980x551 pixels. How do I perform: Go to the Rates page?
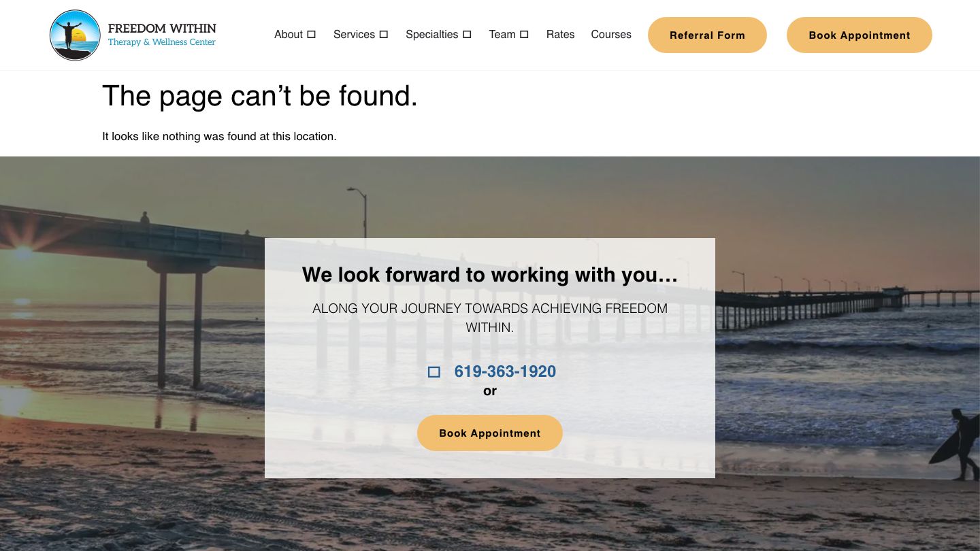click(560, 35)
